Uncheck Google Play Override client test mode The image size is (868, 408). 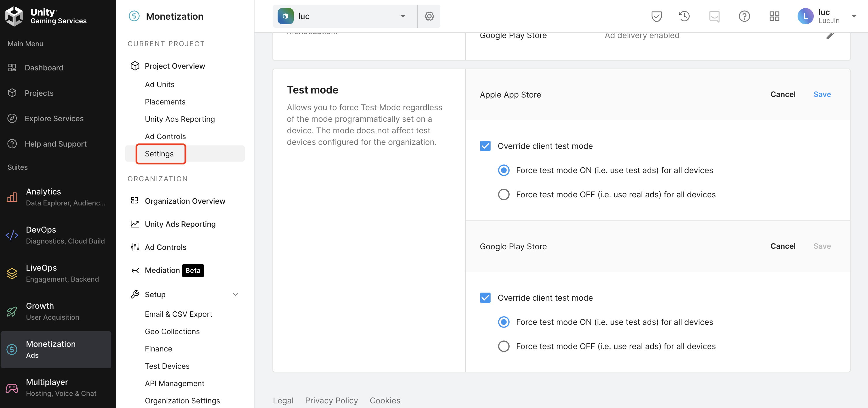[x=485, y=297]
